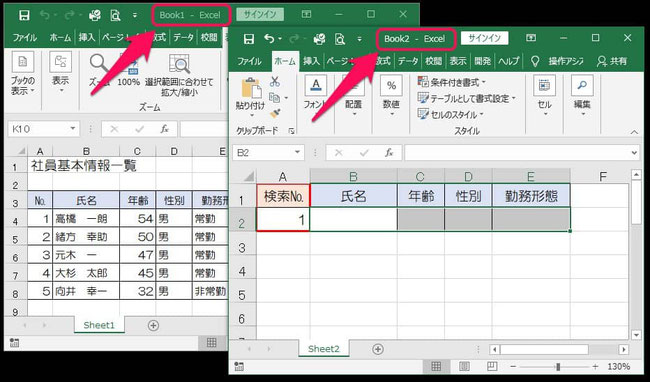Open the Data (データ) tab in Book2
This screenshot has height=382, width=650.
[408, 61]
